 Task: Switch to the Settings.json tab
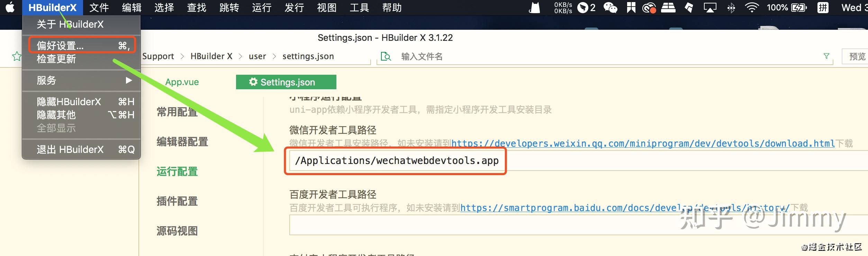[286, 82]
